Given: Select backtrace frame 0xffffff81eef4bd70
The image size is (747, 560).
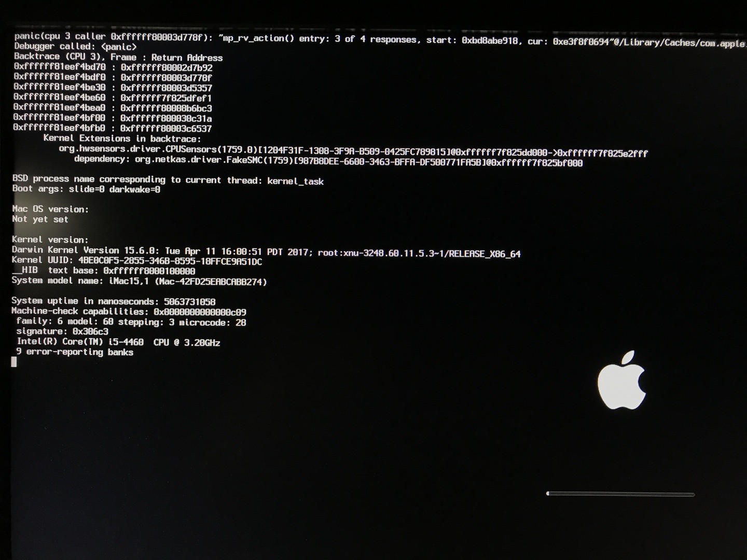Looking at the screenshot, I should pyautogui.click(x=113, y=67).
